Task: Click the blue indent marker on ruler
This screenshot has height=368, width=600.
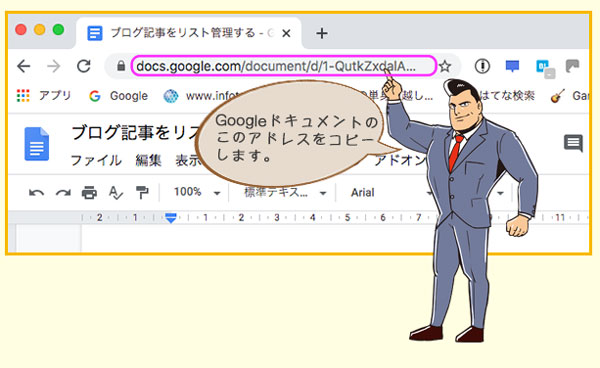Action: click(171, 218)
